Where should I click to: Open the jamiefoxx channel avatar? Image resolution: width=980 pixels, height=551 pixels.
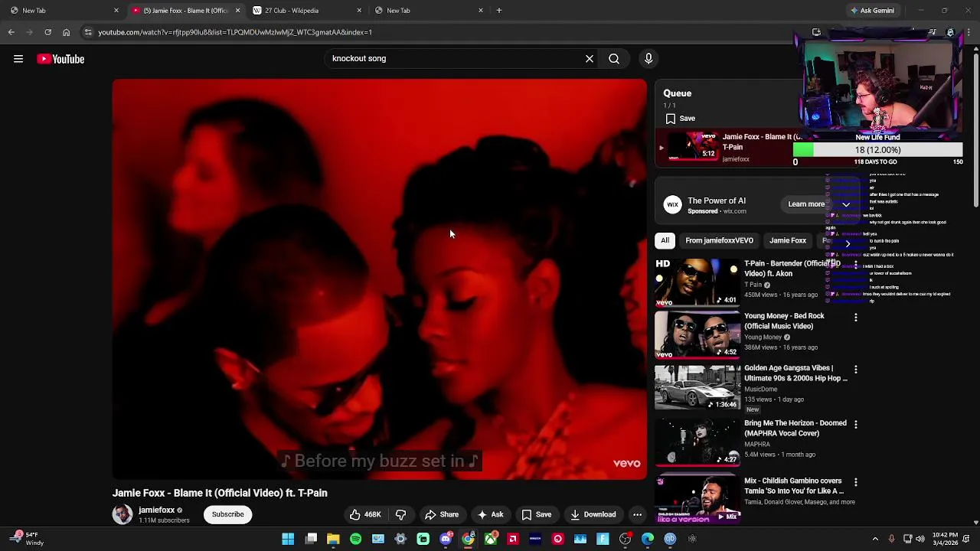[122, 514]
